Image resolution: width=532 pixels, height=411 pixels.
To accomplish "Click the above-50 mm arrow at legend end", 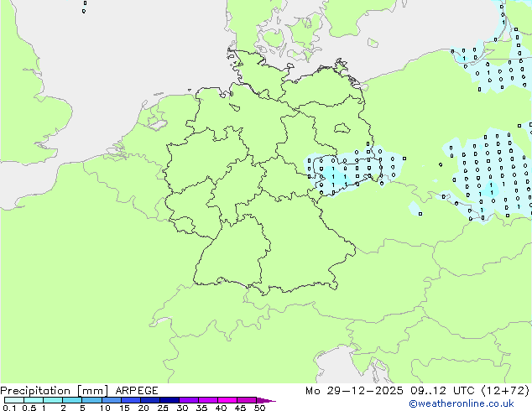I will click(266, 400).
